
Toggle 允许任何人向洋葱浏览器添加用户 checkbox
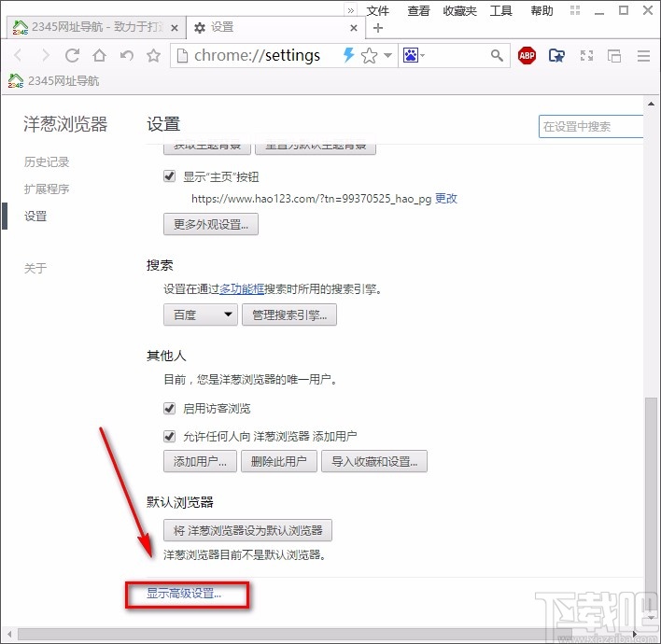170,436
